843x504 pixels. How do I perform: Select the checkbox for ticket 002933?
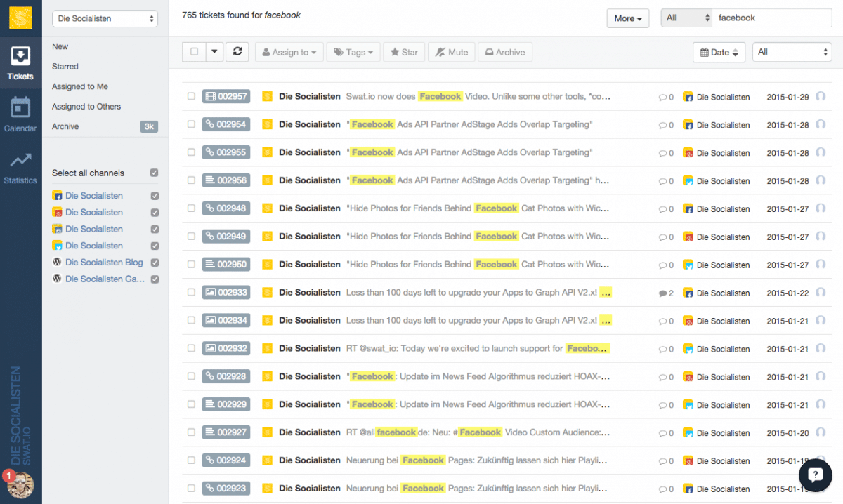pos(191,293)
